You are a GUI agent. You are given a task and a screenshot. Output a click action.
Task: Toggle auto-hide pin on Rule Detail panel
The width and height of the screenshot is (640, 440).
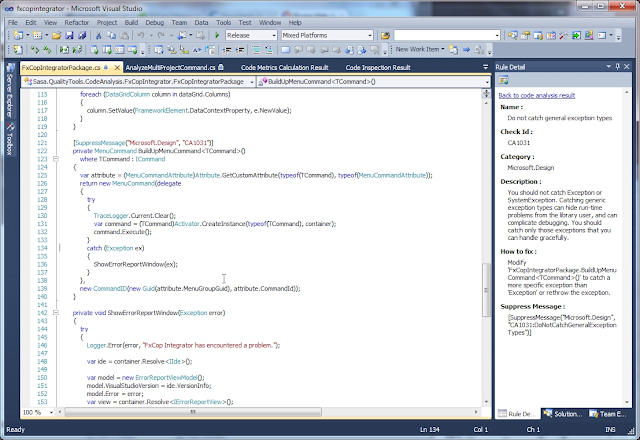click(x=618, y=66)
